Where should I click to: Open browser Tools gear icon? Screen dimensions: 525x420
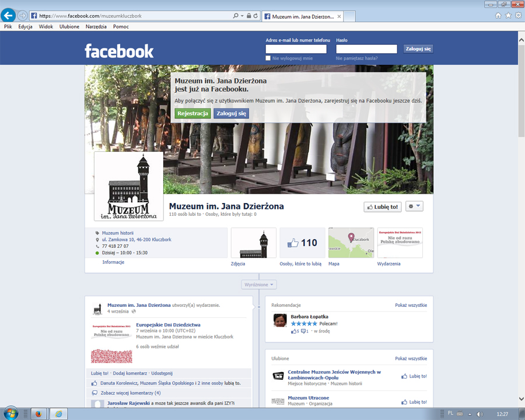click(x=519, y=15)
